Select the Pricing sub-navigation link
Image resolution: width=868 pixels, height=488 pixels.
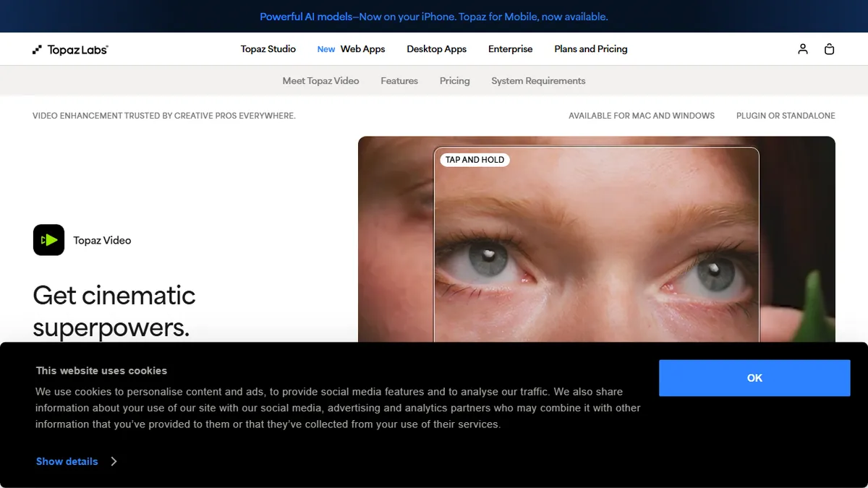(x=455, y=81)
